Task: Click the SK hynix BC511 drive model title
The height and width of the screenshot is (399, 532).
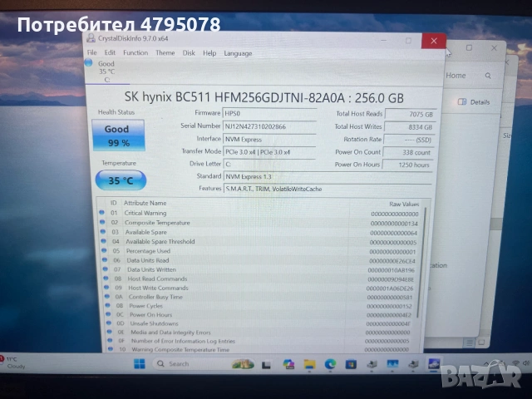Action: point(264,98)
